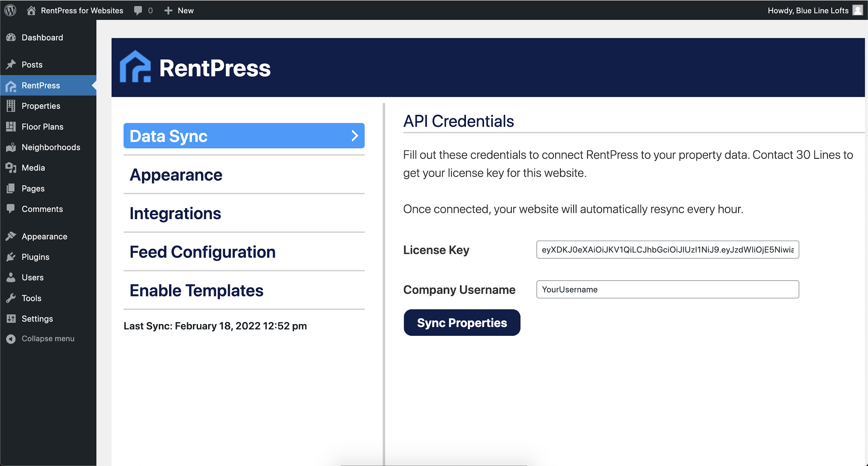868x466 pixels.
Task: Open the Howdy, Blue Line Lofts account menu
Action: pos(808,11)
